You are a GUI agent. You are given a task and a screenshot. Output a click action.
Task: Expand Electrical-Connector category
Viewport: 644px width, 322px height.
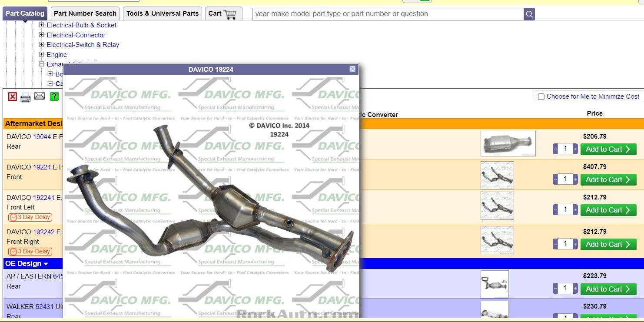[x=42, y=35]
